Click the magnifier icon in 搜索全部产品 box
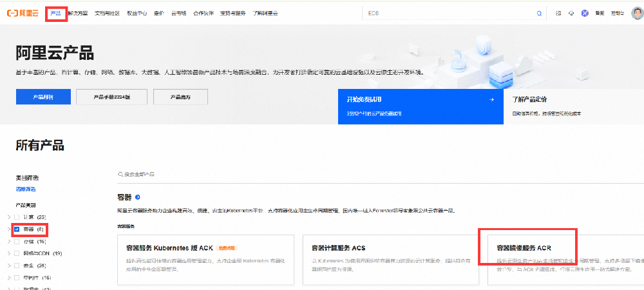644x290 pixels. click(x=121, y=175)
